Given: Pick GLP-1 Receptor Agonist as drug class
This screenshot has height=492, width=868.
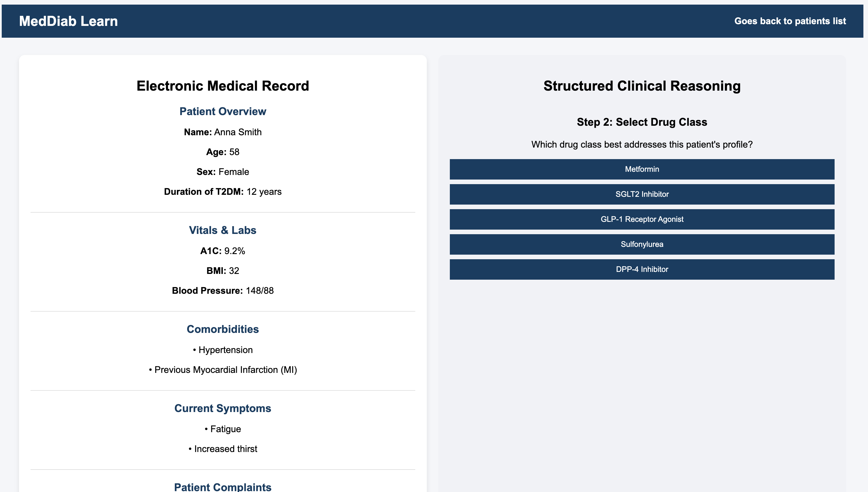Looking at the screenshot, I should pos(641,219).
